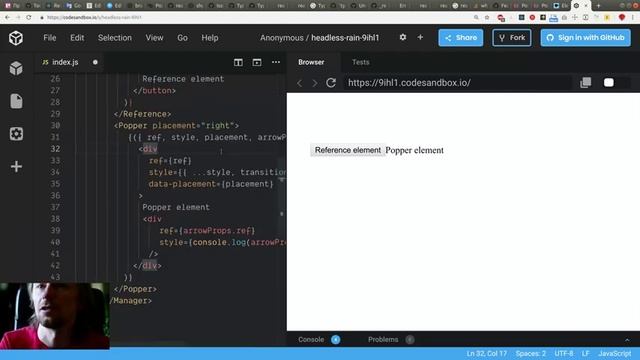This screenshot has height=360, width=640.
Task: Open the Problems panel tab
Action: (383, 340)
